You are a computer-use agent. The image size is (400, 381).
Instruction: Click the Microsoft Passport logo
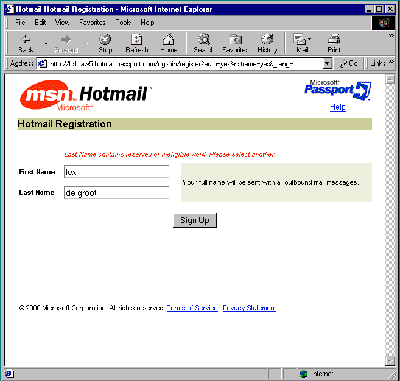[x=337, y=90]
